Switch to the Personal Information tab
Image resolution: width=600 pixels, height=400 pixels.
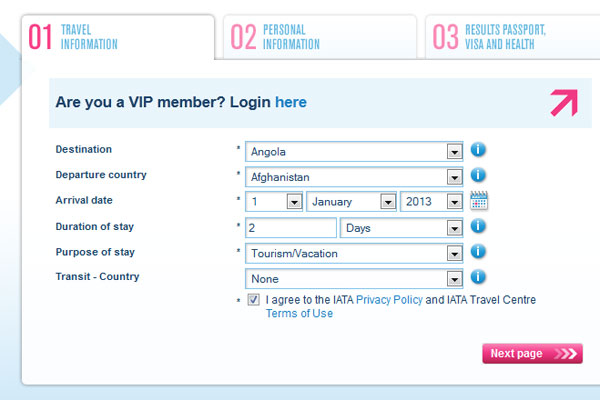(318, 37)
